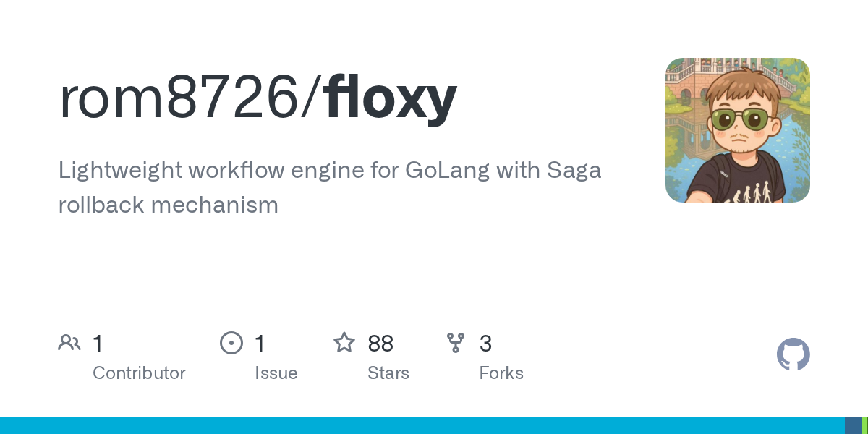868x434 pixels.
Task: Click the contributors people icon
Action: point(69,343)
